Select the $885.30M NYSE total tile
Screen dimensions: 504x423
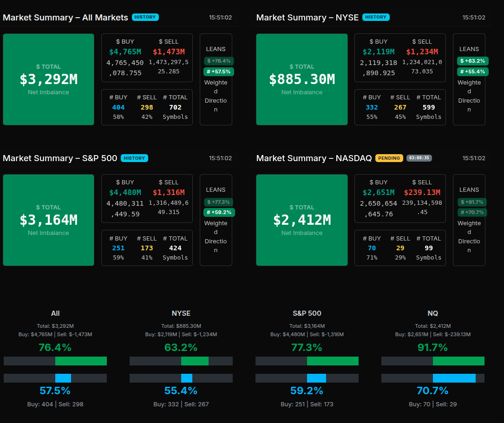coord(302,79)
